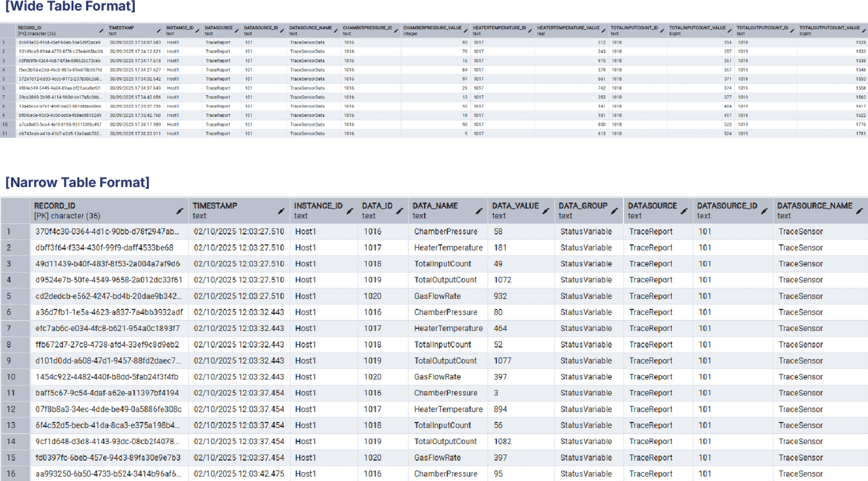Click the pencil icon in narrow table DATASOURCE_ID header
This screenshot has width=868, height=481.
click(x=764, y=211)
